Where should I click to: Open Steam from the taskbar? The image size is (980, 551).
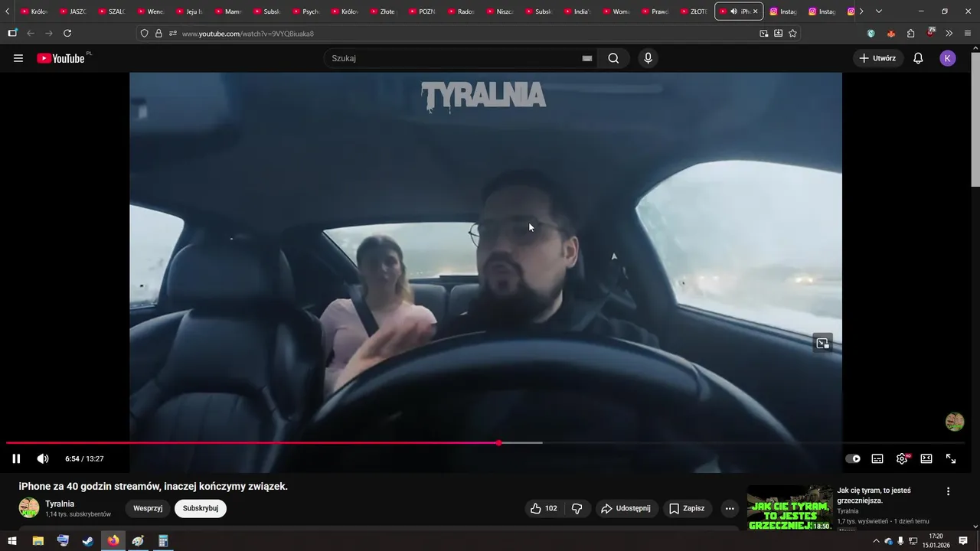88,541
